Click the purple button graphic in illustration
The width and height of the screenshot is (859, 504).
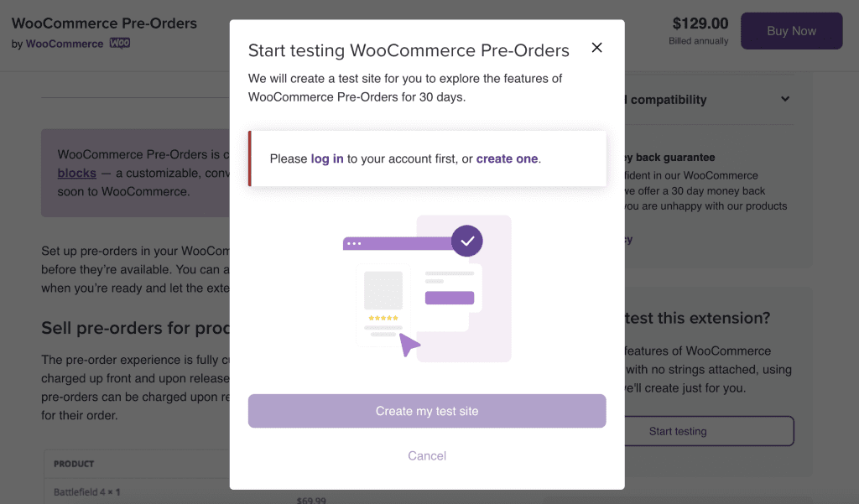(x=449, y=298)
